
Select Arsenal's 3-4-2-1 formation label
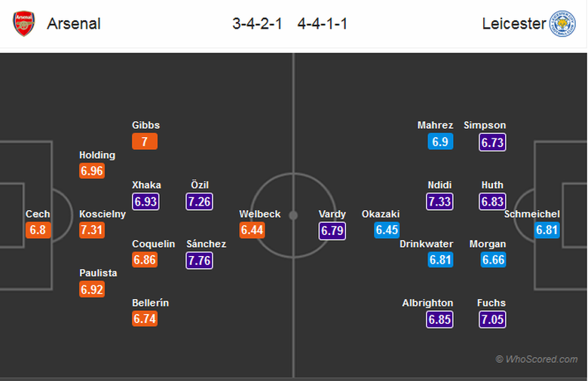(x=257, y=23)
